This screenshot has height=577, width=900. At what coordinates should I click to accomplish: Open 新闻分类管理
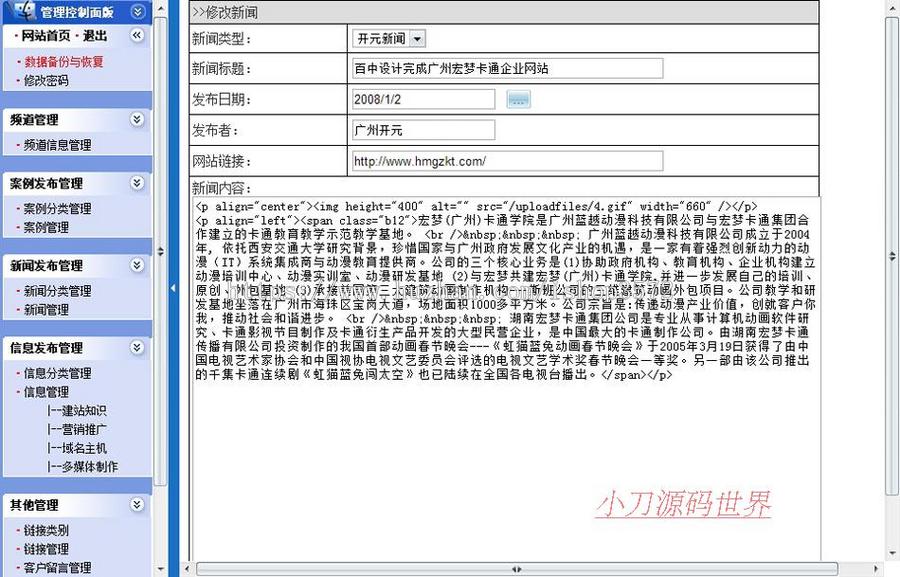57,291
